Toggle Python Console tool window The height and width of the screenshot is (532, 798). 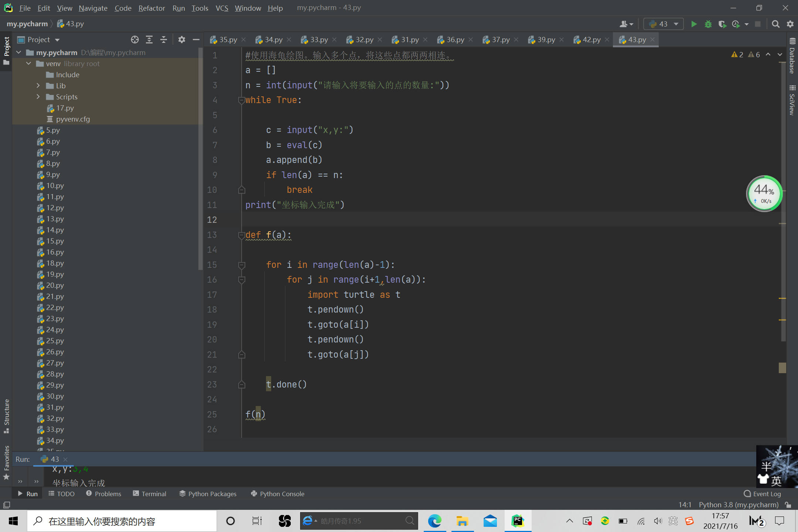click(277, 494)
